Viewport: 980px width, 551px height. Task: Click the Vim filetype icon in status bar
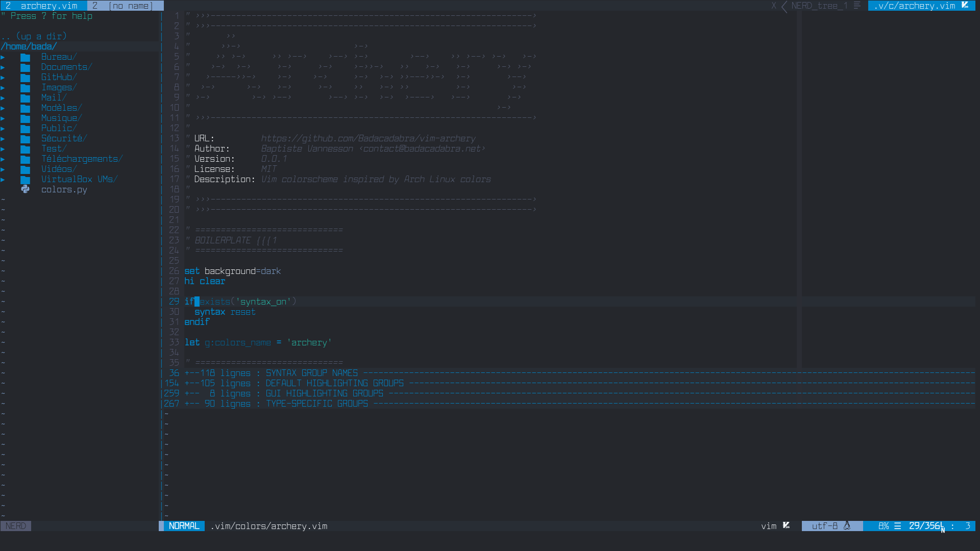tap(786, 525)
